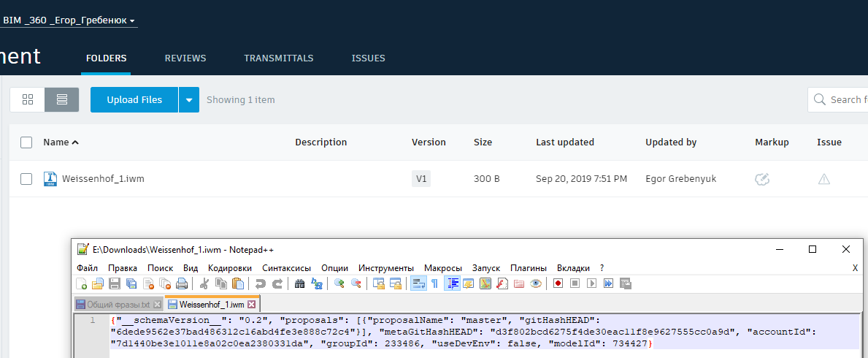Open Плагины menu in Notepad++
Viewport: 868px width, 358px height.
click(528, 267)
